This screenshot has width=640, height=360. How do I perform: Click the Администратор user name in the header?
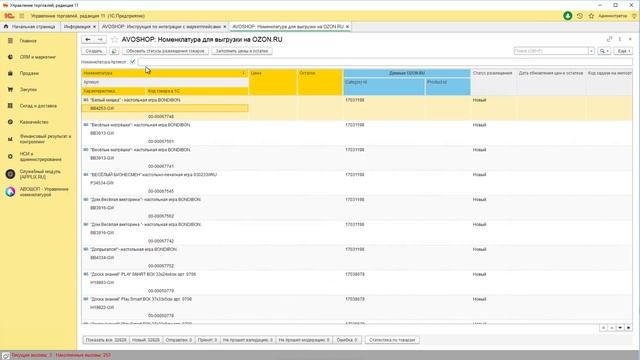[613, 16]
